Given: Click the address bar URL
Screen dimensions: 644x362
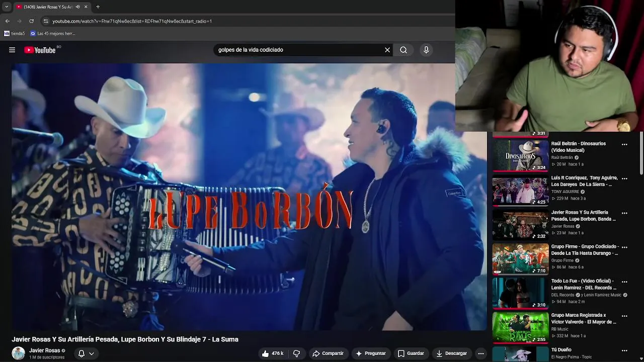Looking at the screenshot, I should pyautogui.click(x=132, y=21).
